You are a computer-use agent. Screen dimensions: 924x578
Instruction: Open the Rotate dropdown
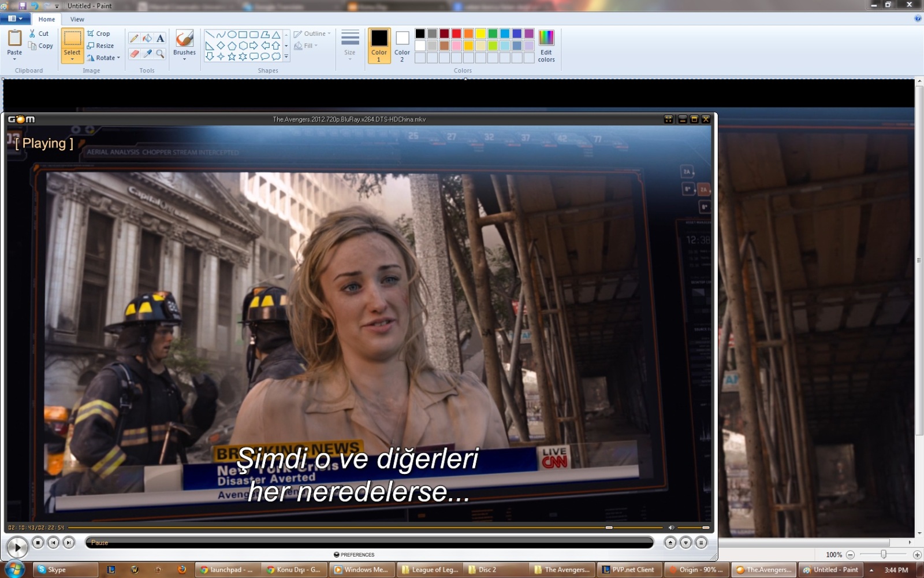click(x=104, y=58)
